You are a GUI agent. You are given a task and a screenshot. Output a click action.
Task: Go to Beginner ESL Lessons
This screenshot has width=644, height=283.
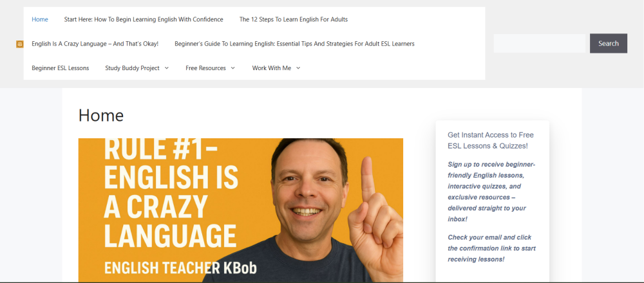click(61, 68)
